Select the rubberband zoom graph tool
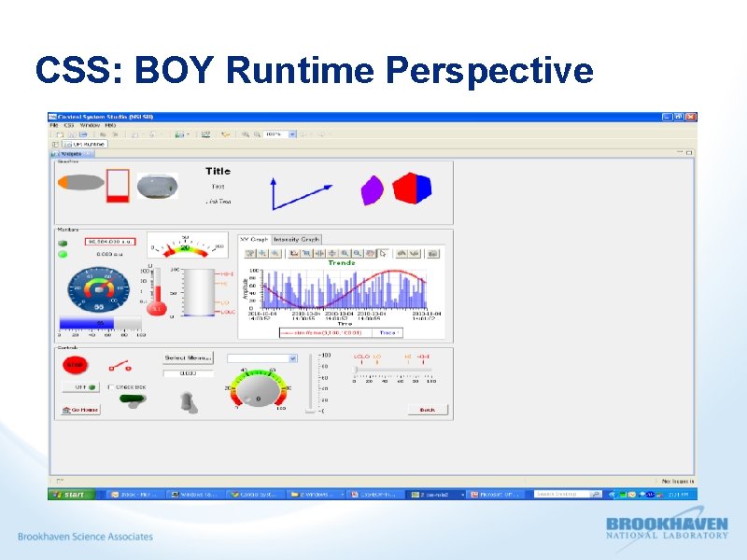Viewport: 747px width, 560px height. pos(307,253)
